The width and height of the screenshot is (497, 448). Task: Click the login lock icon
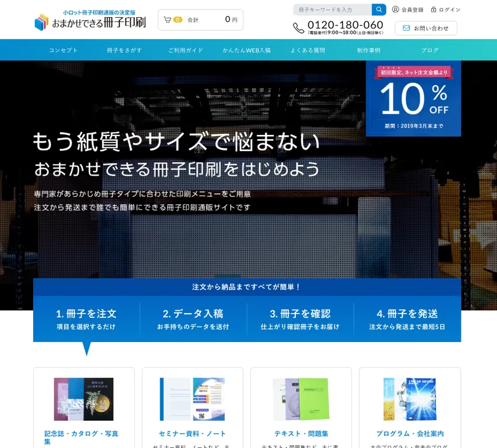pyautogui.click(x=433, y=9)
